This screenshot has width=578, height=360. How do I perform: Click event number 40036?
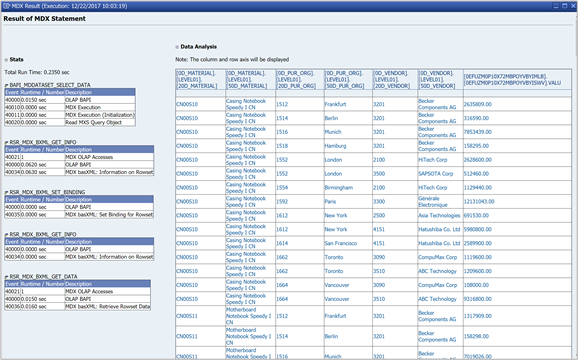(x=13, y=307)
